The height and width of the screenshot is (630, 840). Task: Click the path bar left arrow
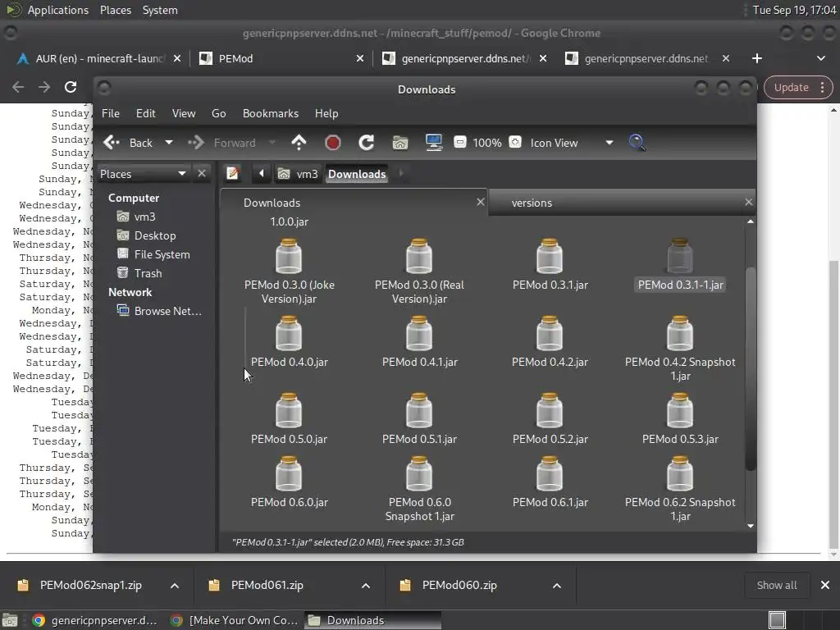point(262,174)
